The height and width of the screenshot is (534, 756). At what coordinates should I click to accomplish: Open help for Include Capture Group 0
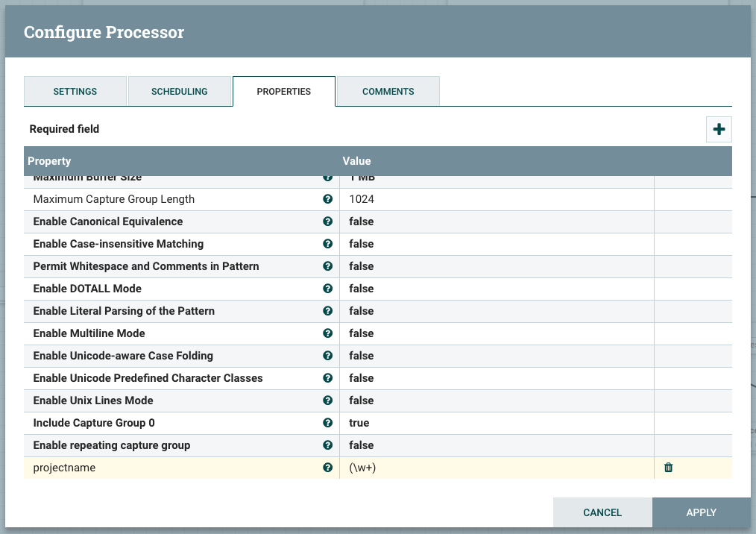pos(327,423)
